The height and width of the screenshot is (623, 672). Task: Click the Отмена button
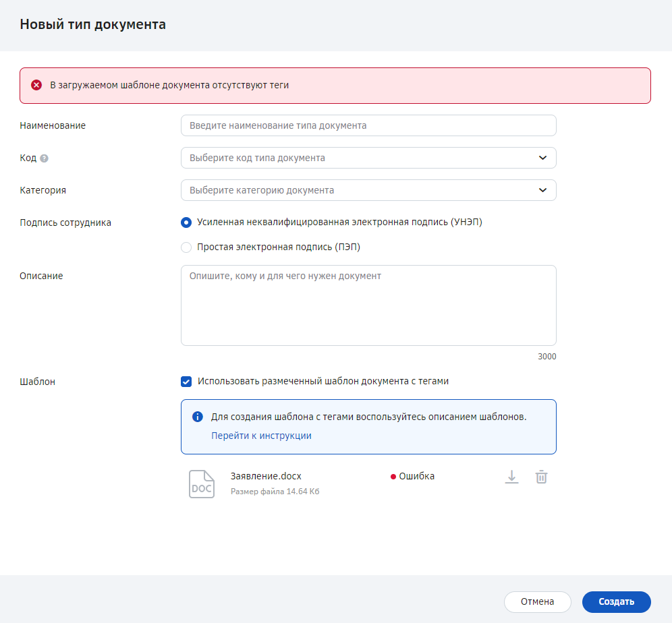click(x=538, y=601)
